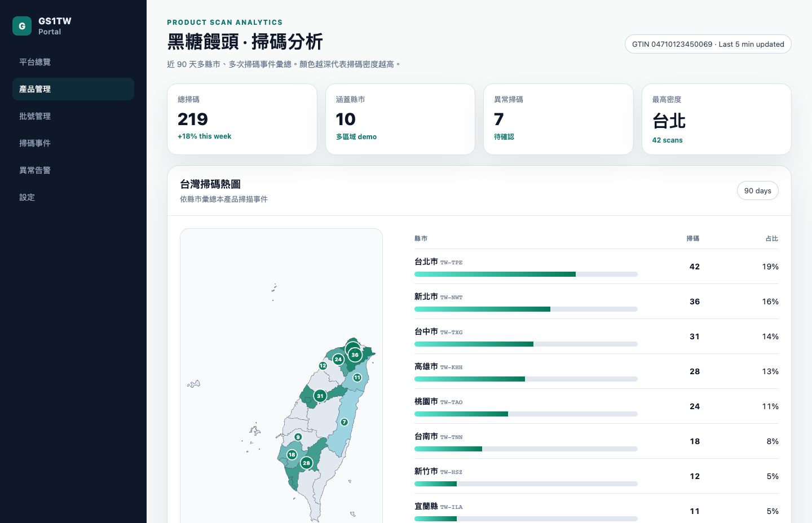Click the 縣市 column header
Image resolution: width=812 pixels, height=523 pixels.
click(x=421, y=238)
